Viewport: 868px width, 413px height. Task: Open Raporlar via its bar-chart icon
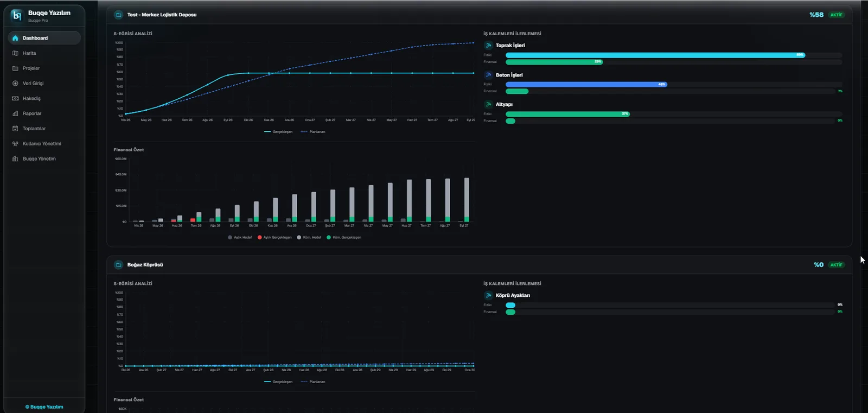click(x=15, y=113)
